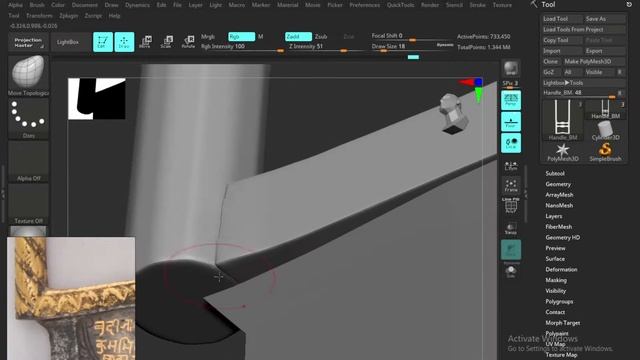Screen dimensions: 640x360
Task: Toggle the Local transformations button
Action: 511,143
